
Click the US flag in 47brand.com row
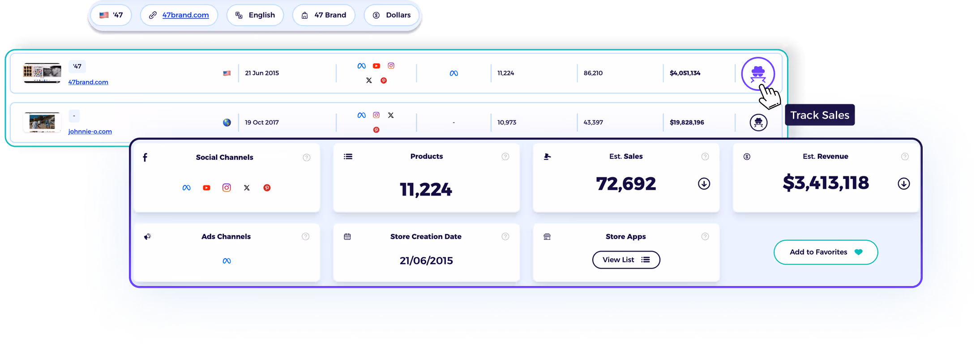(227, 73)
